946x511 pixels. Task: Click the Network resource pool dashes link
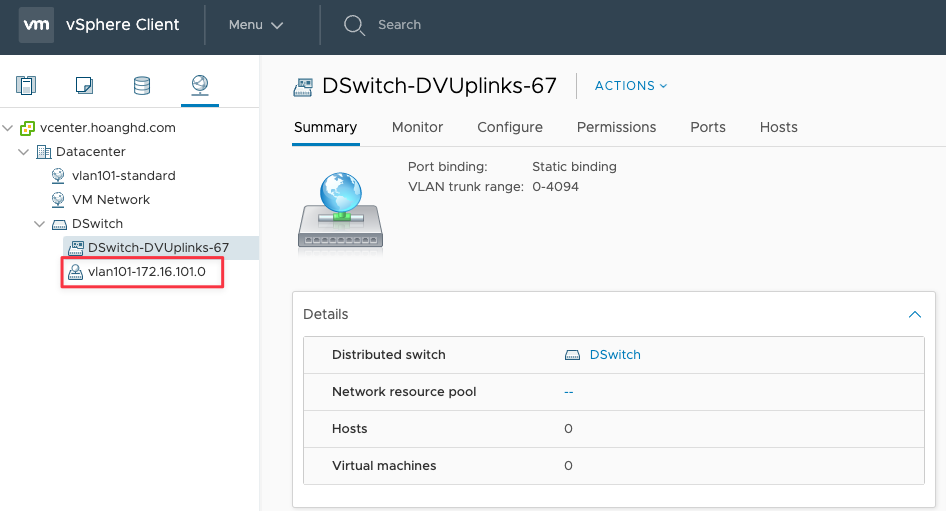click(x=568, y=392)
